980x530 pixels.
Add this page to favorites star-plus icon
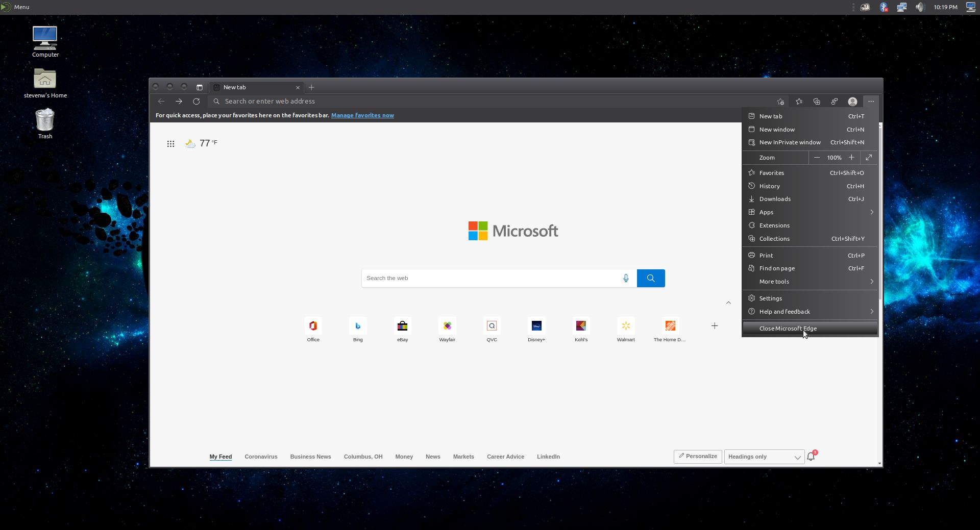(780, 102)
